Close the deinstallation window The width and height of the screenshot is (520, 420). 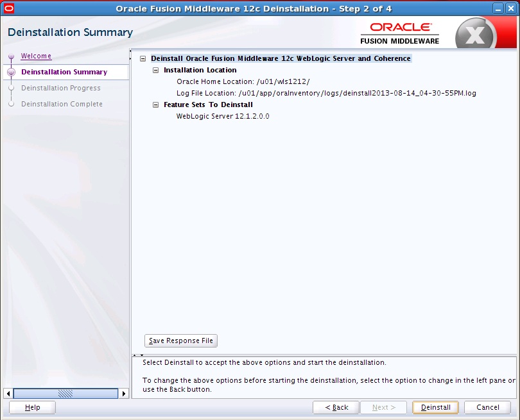[x=511, y=8]
